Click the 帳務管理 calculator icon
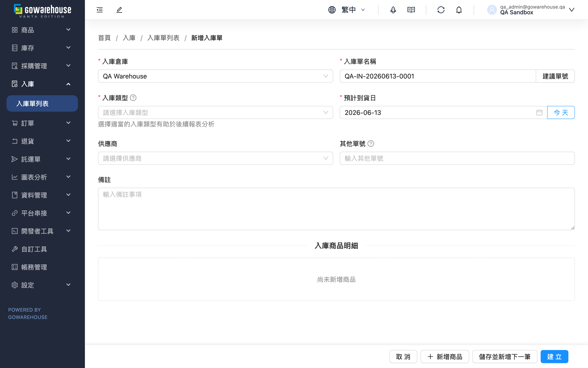Viewport: 588px width, 368px height. (x=14, y=267)
